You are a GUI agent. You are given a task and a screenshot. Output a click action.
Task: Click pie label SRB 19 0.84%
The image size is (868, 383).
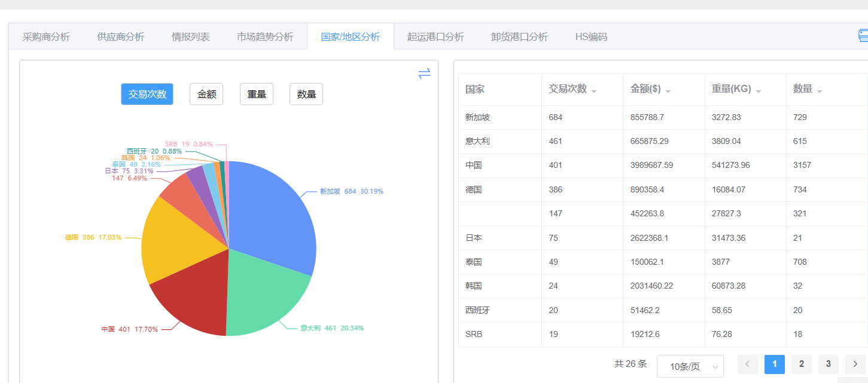[x=189, y=144]
